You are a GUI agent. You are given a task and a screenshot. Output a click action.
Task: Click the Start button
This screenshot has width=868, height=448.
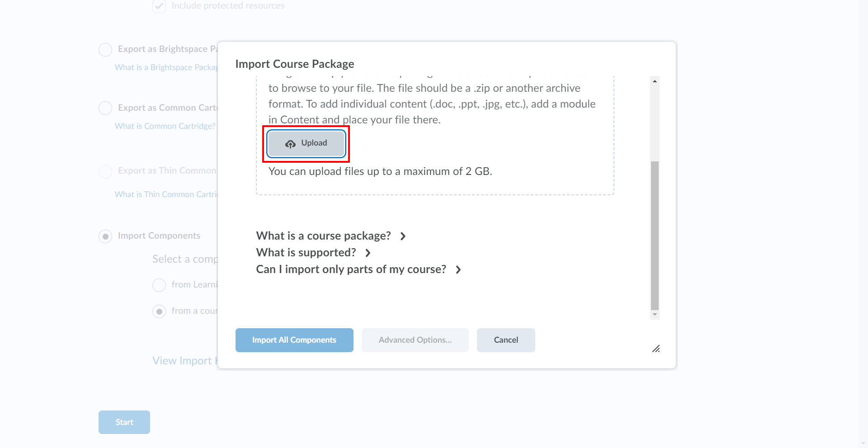[124, 422]
